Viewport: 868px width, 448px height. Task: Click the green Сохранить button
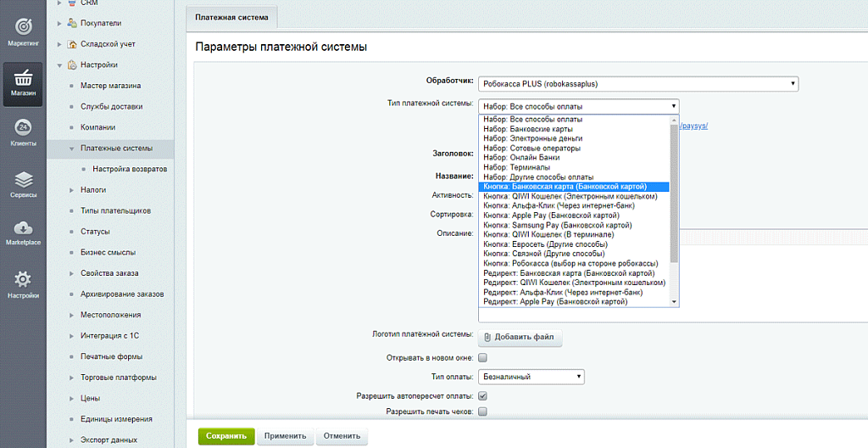pos(225,436)
